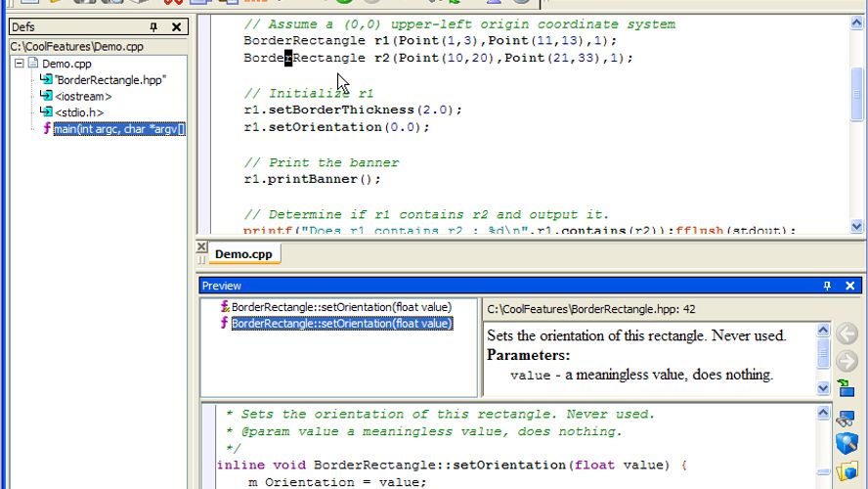Click the folder symbol browser icon
This screenshot has width=868, height=489.
tap(846, 471)
